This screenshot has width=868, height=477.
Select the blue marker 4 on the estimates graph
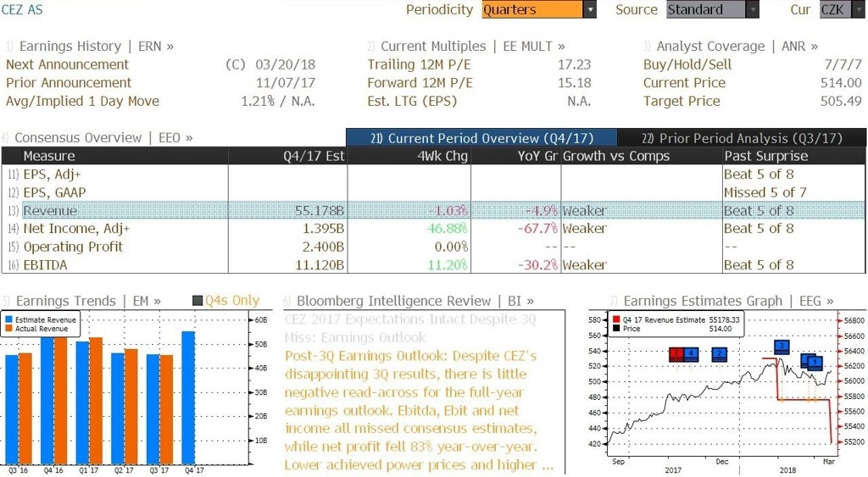tap(691, 353)
